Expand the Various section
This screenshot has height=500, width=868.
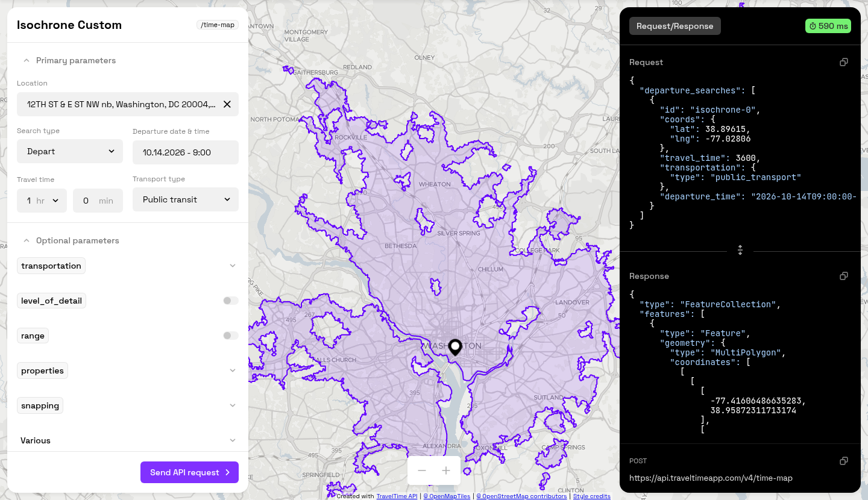(x=233, y=440)
